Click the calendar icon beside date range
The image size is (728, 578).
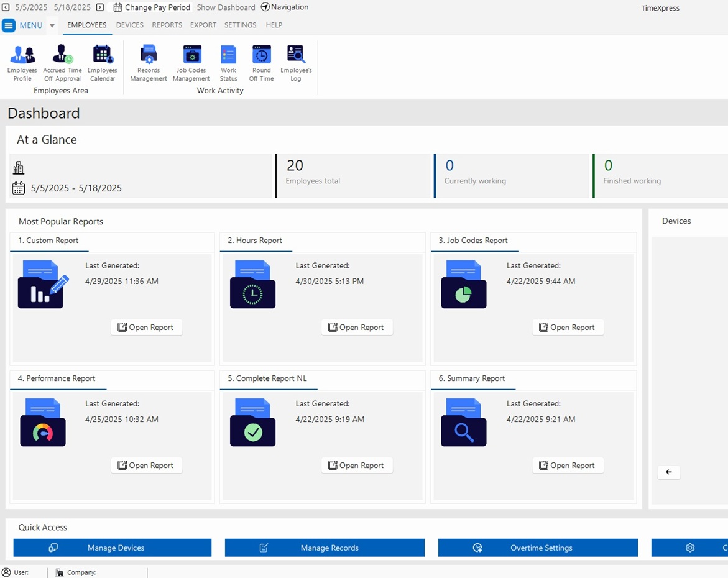[19, 188]
